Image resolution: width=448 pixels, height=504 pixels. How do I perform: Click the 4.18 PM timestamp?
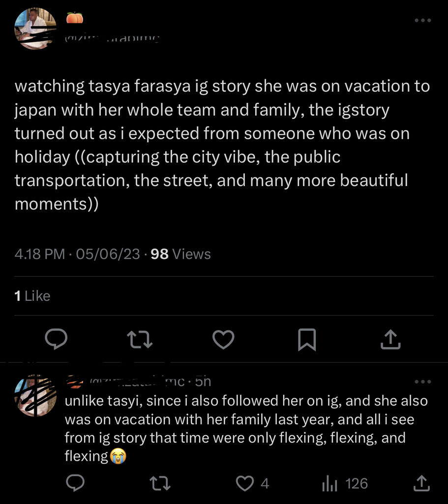coord(39,254)
